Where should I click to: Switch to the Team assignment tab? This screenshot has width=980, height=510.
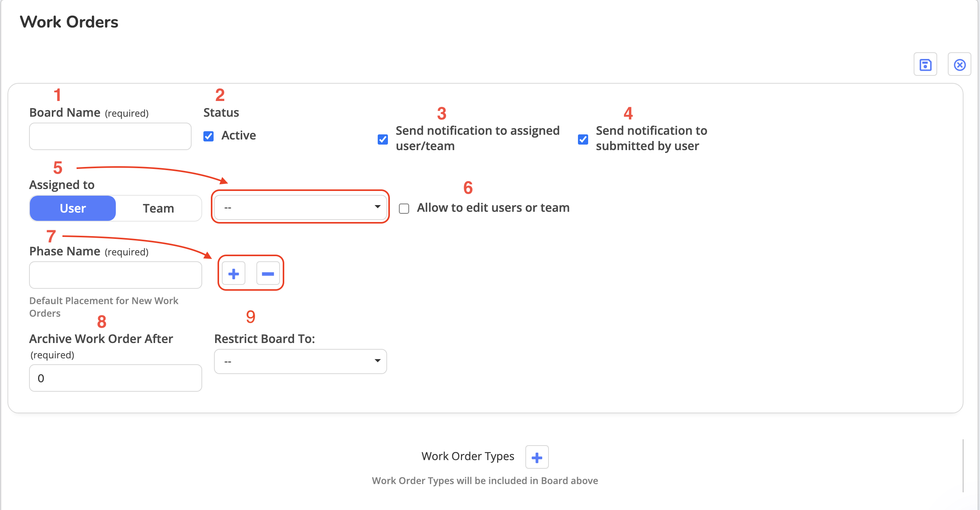[158, 208]
